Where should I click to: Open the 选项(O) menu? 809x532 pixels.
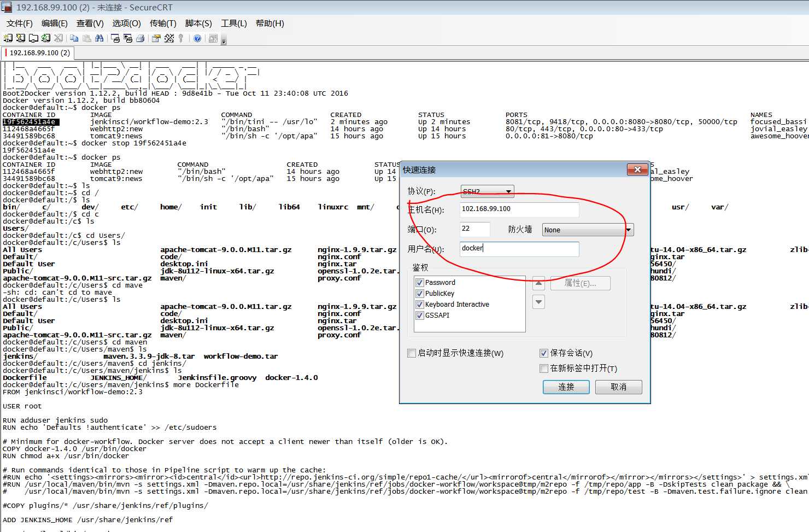point(127,24)
